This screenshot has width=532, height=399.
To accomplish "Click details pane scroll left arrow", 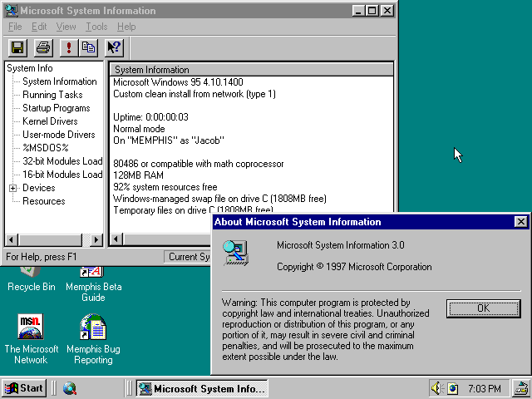I will coord(116,239).
